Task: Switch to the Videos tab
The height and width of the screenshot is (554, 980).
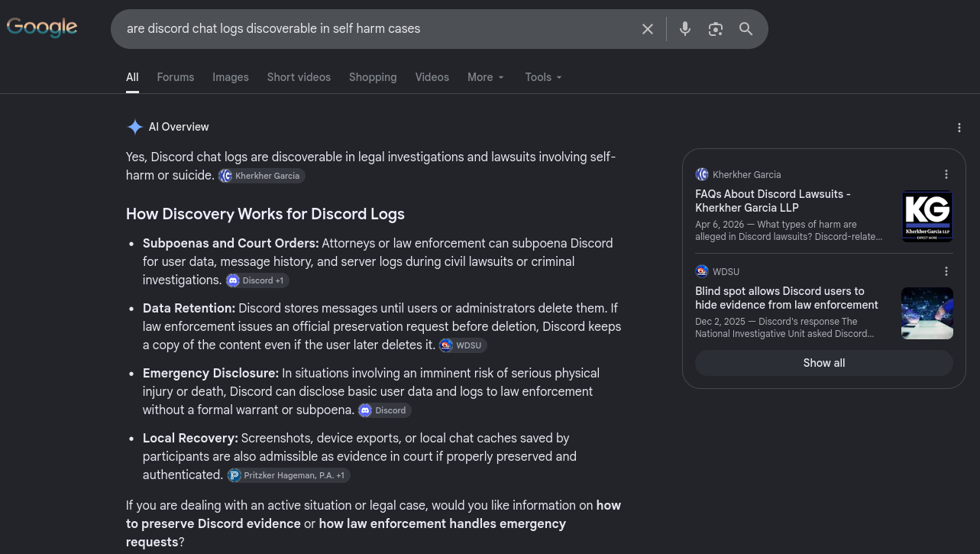Action: (x=432, y=77)
